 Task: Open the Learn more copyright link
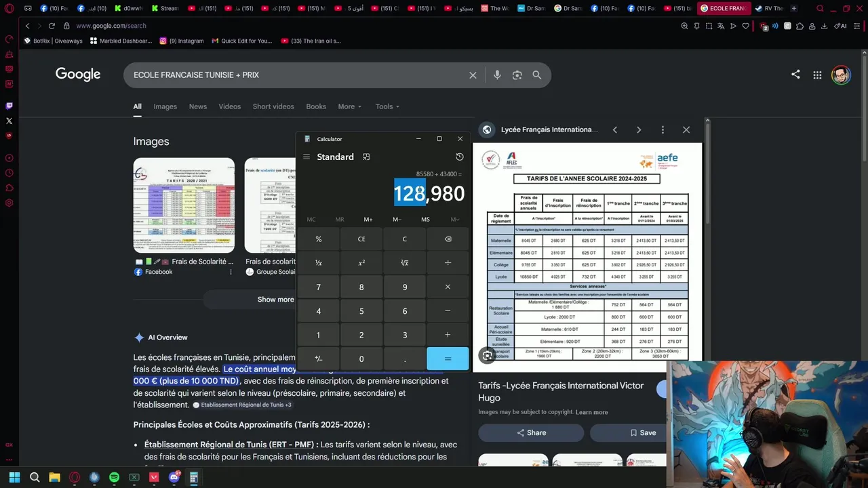591,412
